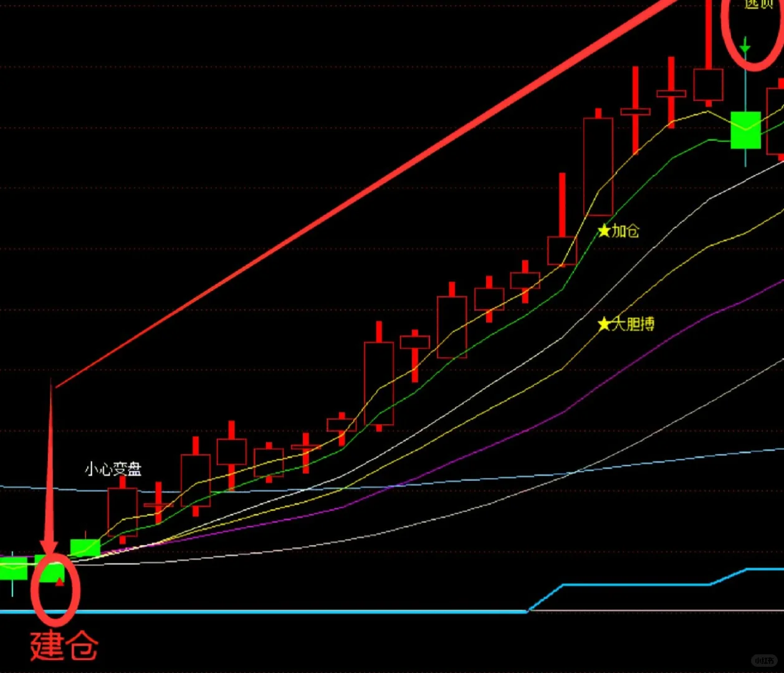Click the thick cyan stepped line

636,585
